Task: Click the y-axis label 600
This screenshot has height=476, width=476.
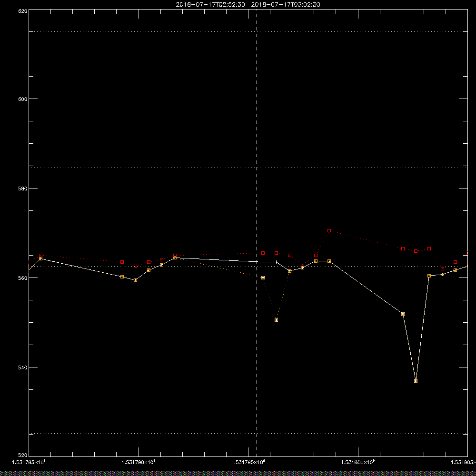Action: coord(23,99)
